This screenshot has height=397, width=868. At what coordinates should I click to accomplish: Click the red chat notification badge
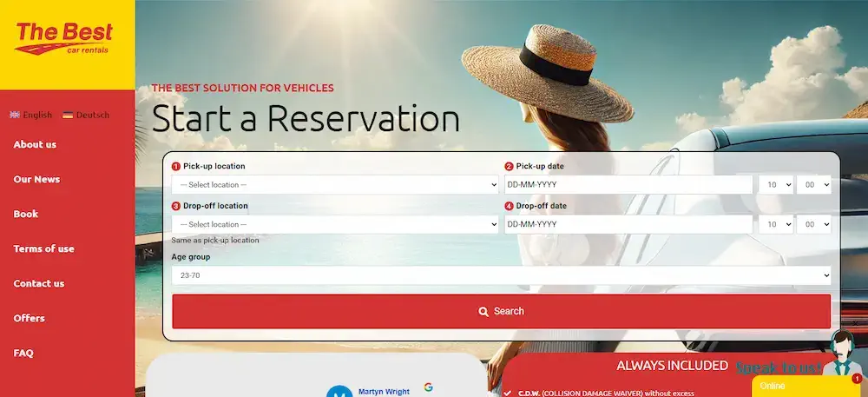coord(856,379)
